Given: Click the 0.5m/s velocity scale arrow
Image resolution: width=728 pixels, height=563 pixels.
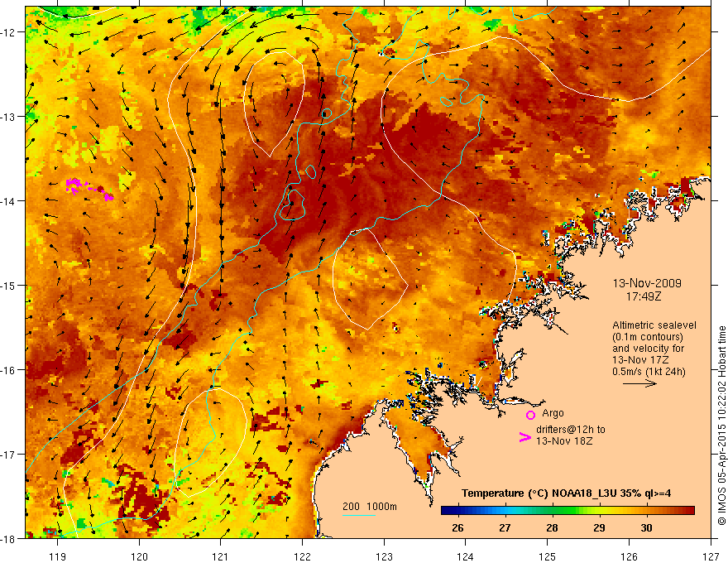Looking at the screenshot, I should tap(639, 383).
